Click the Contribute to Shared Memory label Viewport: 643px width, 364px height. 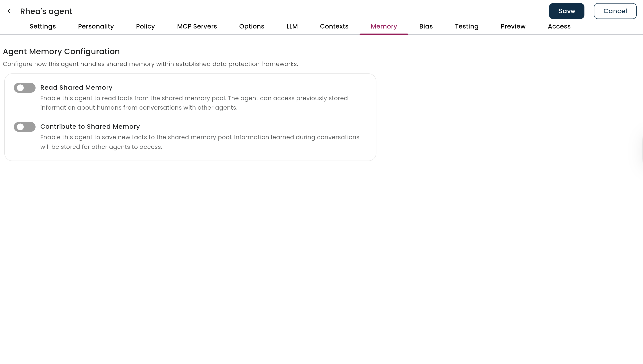(x=90, y=127)
